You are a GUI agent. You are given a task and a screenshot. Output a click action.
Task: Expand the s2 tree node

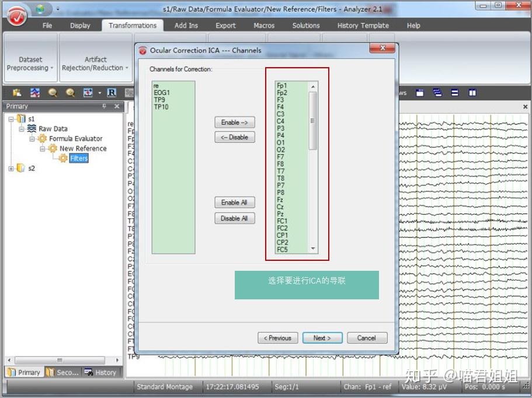(x=11, y=169)
